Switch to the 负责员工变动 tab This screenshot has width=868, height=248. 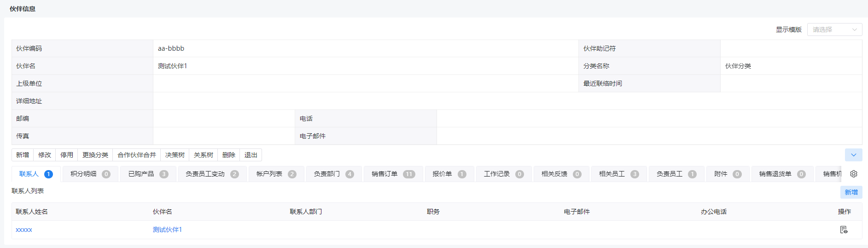(212, 174)
